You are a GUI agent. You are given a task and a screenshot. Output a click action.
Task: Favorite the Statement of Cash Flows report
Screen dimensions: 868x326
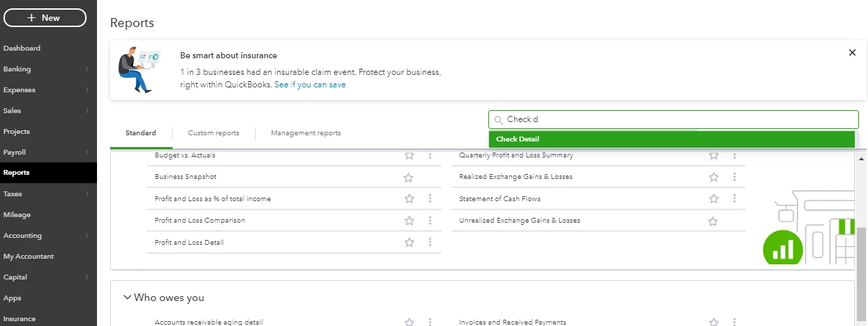[714, 199]
